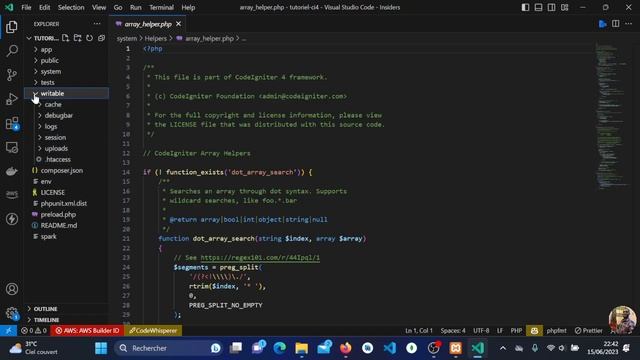Open the Search view in activity bar
The width and height of the screenshot is (640, 360).
[x=12, y=51]
